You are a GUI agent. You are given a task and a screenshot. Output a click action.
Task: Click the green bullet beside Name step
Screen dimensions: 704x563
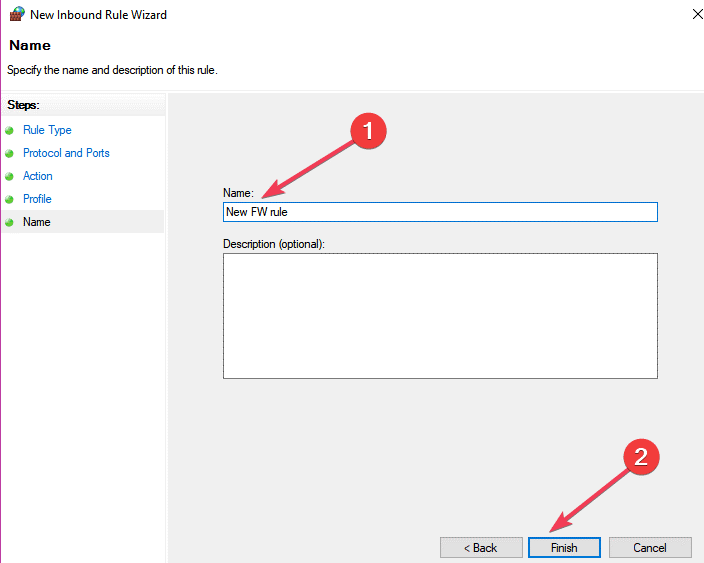(x=10, y=223)
